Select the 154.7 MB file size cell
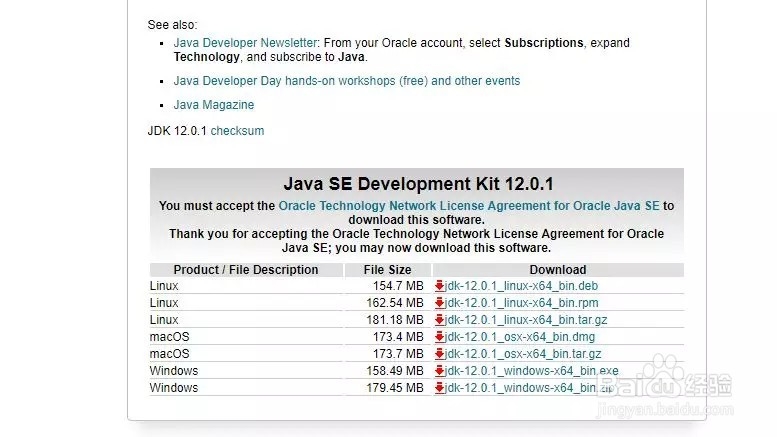777x437 pixels. coord(398,286)
